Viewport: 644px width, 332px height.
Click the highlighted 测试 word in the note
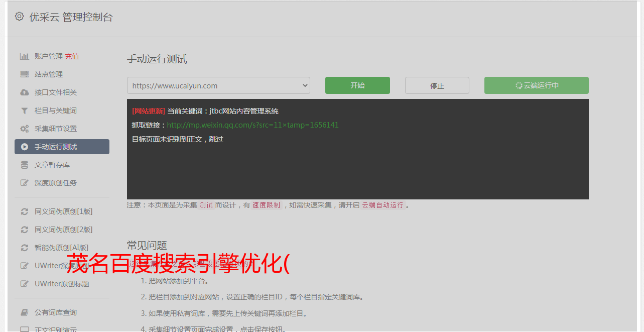pos(206,205)
